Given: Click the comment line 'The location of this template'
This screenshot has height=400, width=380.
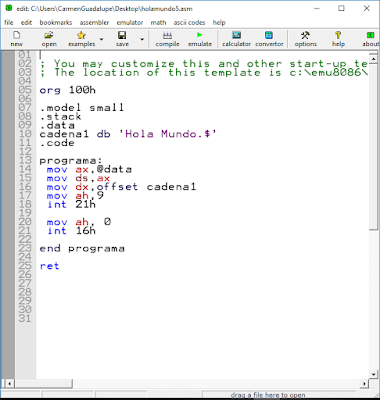Looking at the screenshot, I should coord(204,73).
